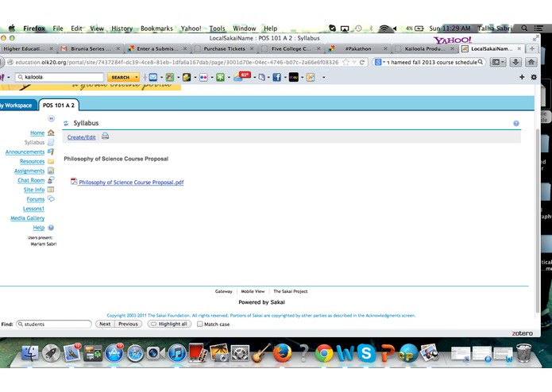
Task: Click the Next find button
Action: coord(105,324)
